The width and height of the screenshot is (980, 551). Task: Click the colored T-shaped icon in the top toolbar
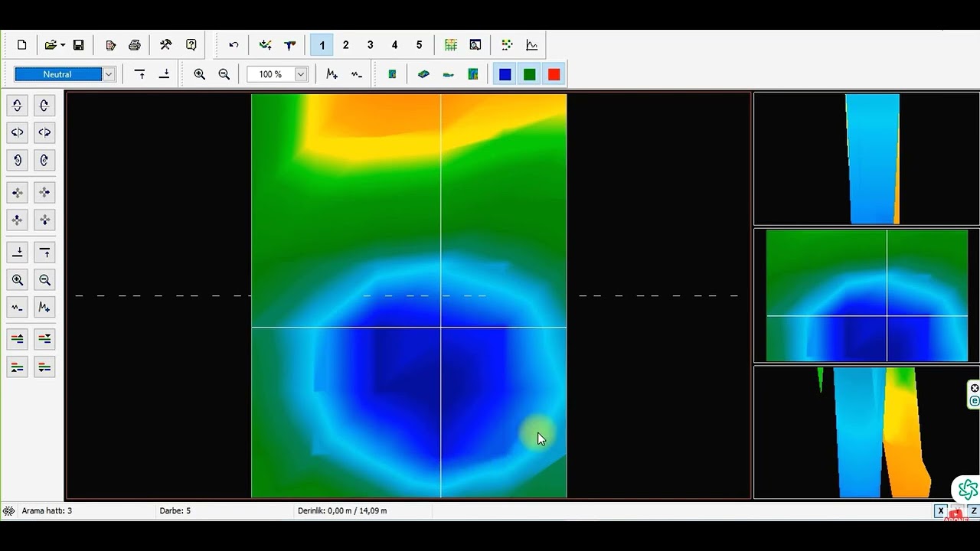290,45
